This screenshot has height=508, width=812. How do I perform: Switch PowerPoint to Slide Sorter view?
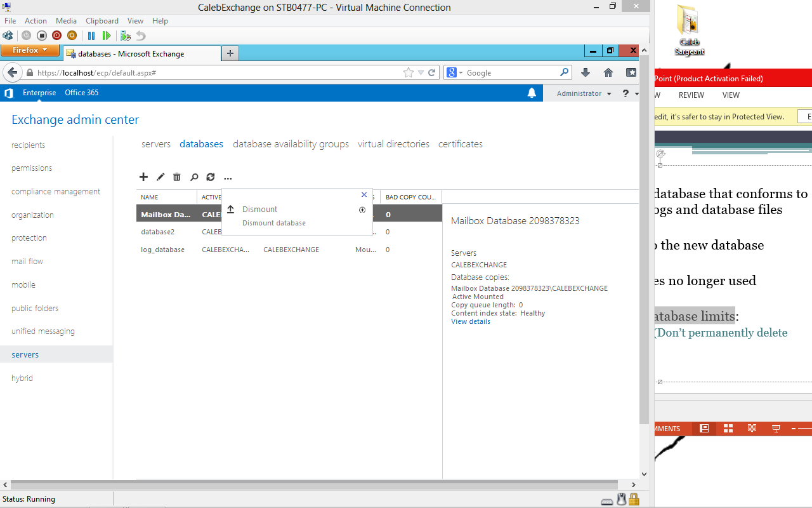click(728, 429)
